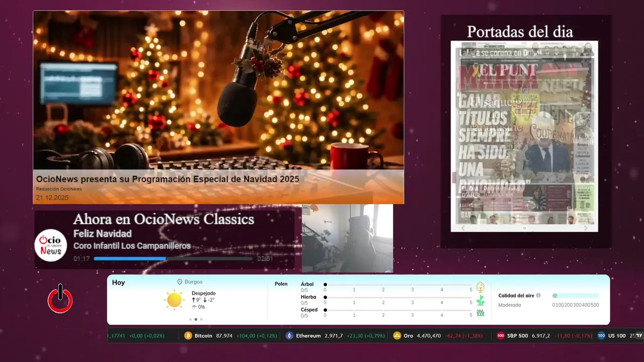Click the orange Bitcoin coin icon

[188, 336]
